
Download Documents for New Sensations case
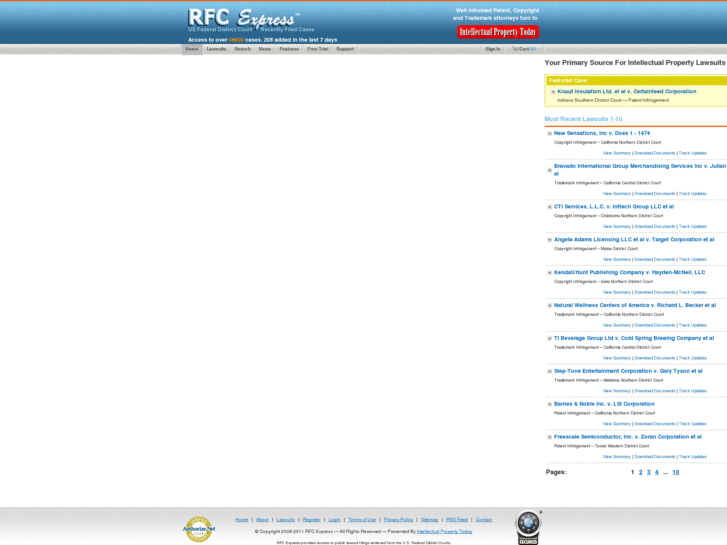pyautogui.click(x=655, y=153)
